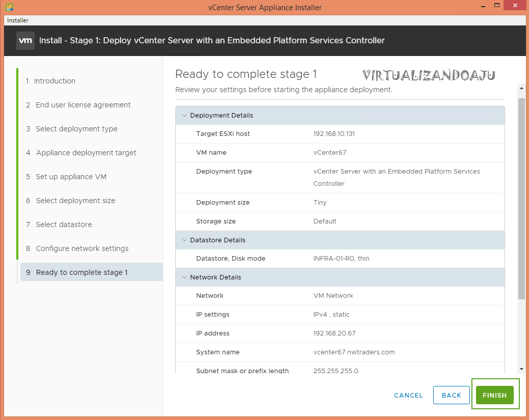Cancel the appliance installation
Viewport: 529px width, 420px height.
tap(408, 395)
